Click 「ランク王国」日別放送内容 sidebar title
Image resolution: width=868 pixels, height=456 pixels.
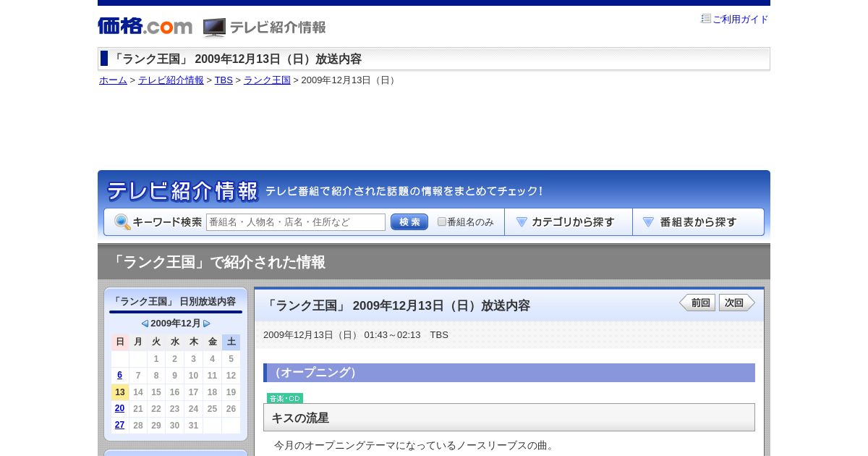pyautogui.click(x=174, y=301)
